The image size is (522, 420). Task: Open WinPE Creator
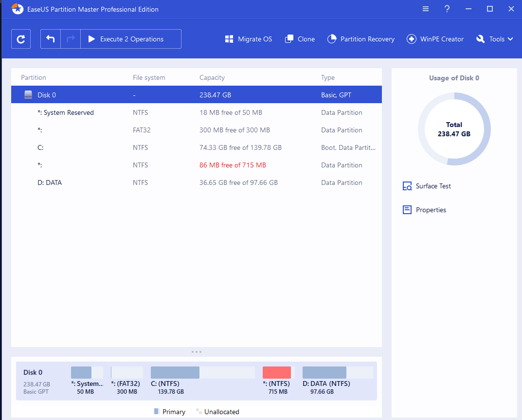(435, 39)
